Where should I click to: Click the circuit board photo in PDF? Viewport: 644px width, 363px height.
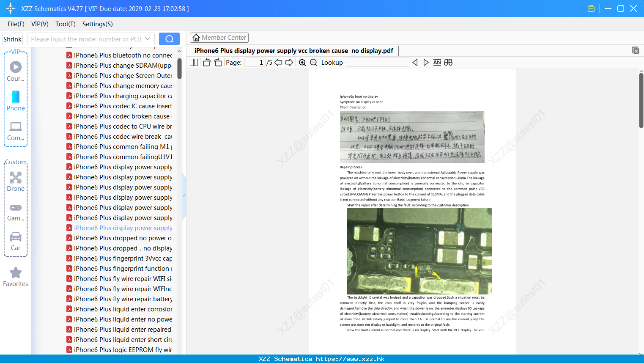(419, 251)
